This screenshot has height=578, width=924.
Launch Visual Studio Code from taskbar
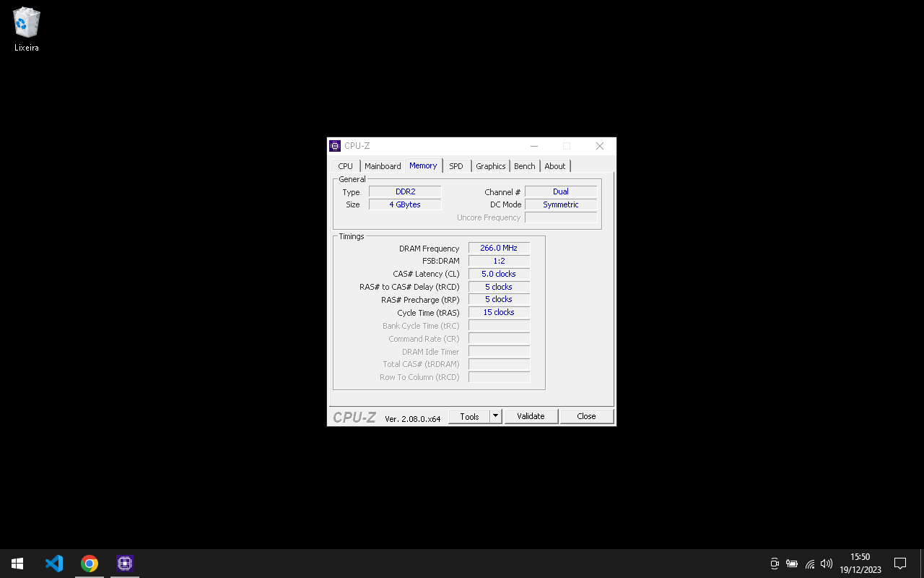[x=54, y=564]
